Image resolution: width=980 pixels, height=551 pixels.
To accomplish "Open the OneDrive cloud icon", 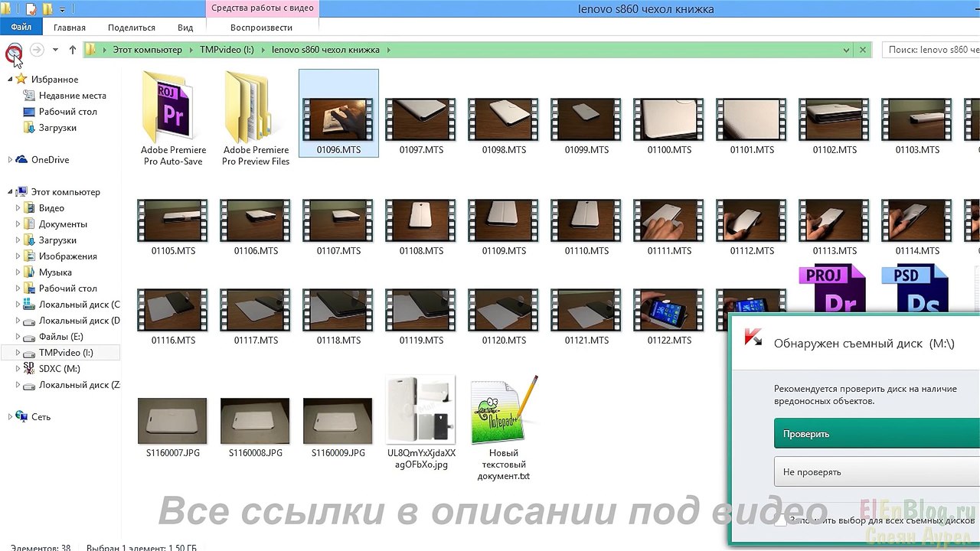I will pos(21,160).
